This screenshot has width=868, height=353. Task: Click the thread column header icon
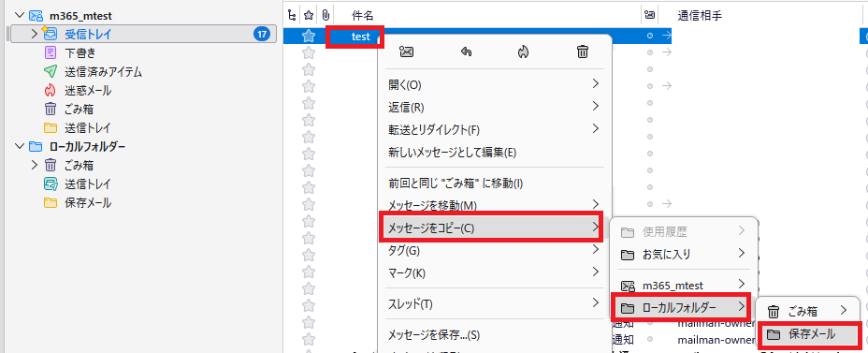(x=292, y=15)
